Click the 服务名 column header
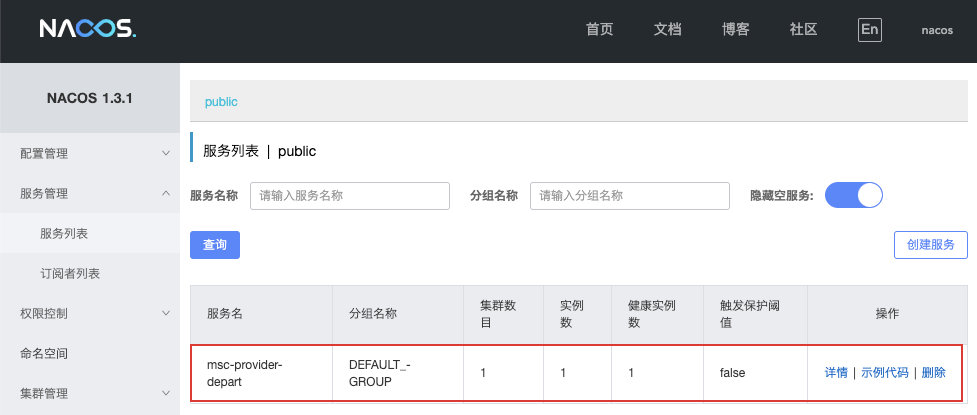Screen dimensions: 977x415 point(262,313)
